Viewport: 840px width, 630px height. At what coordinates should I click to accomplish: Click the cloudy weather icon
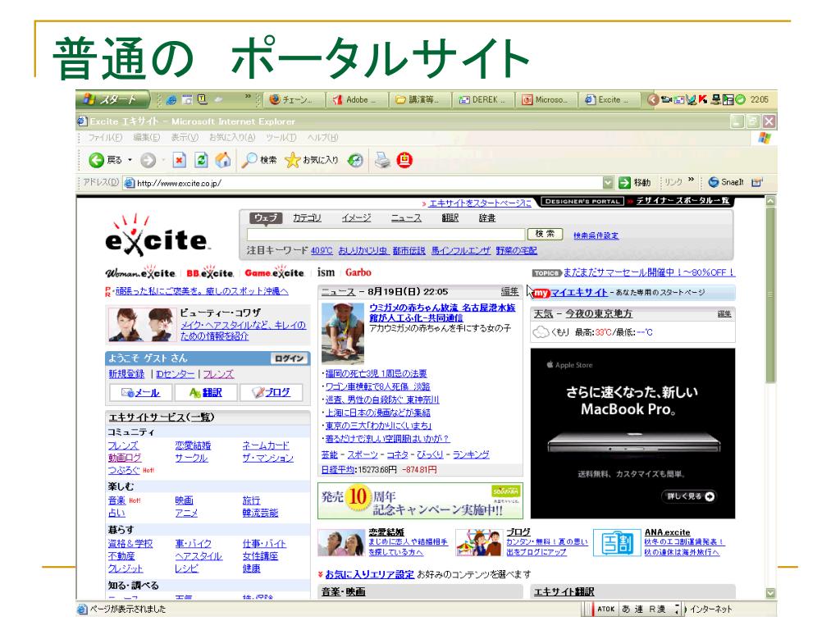[x=541, y=333]
